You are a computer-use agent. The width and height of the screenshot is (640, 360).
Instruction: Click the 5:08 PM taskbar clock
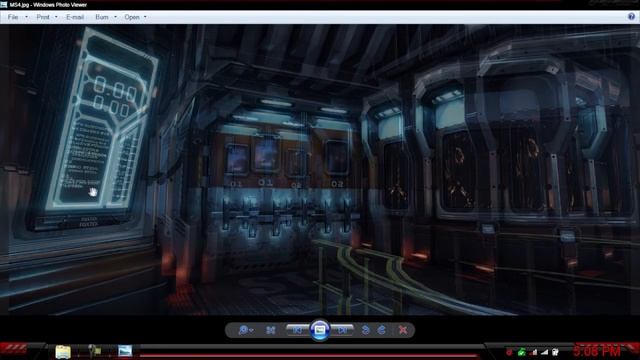point(596,351)
